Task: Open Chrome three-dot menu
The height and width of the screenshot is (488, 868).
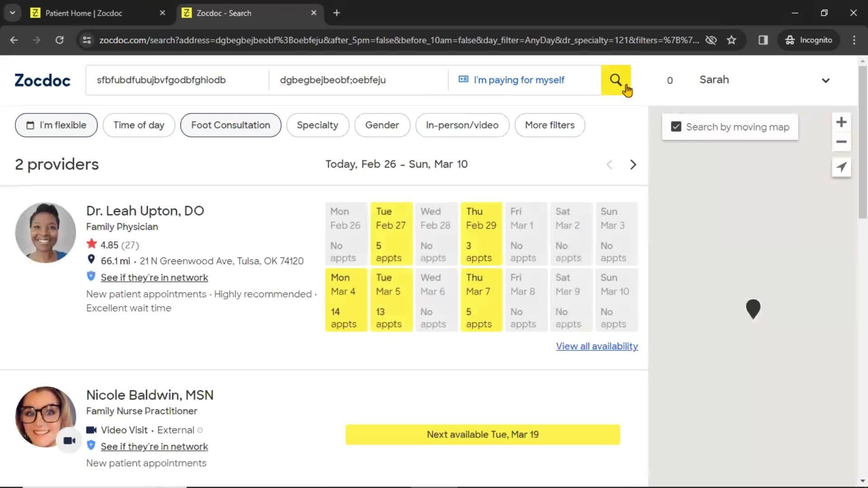Action: tap(854, 40)
